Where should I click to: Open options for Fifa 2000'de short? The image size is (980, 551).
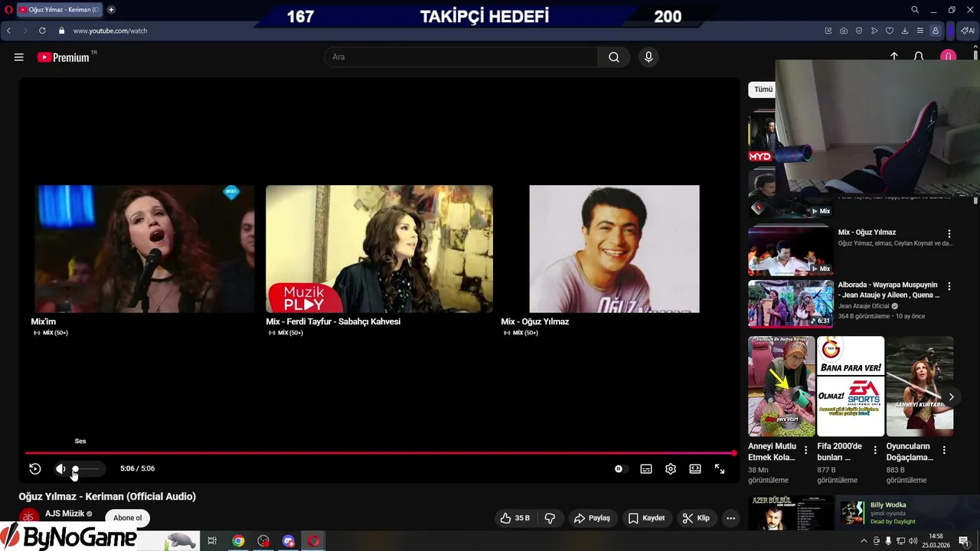(874, 451)
